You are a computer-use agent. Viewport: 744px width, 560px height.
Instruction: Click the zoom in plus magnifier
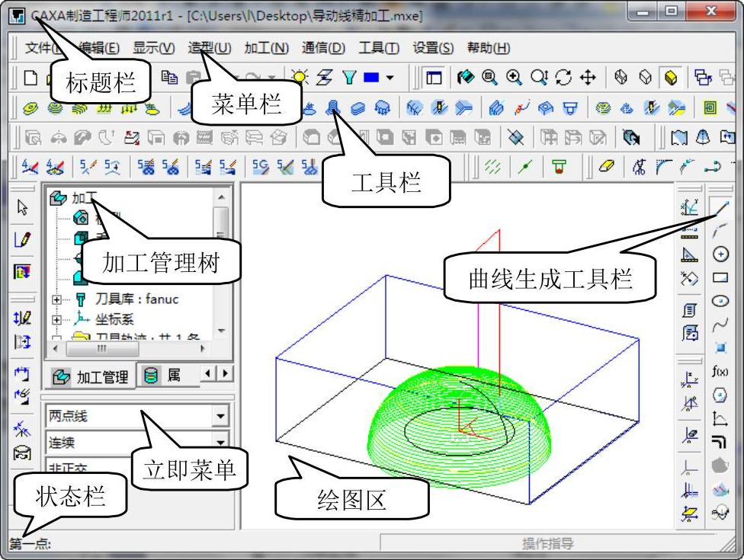[514, 77]
